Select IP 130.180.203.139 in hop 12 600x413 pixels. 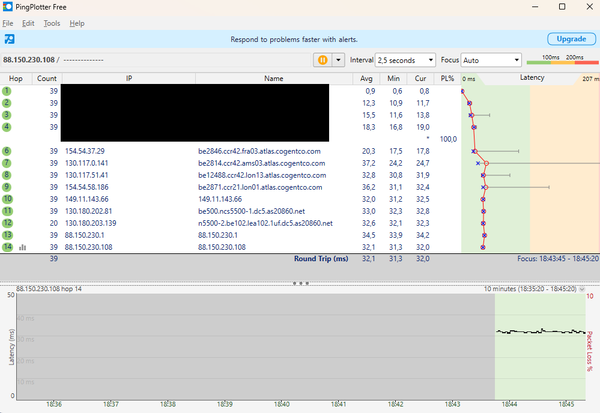point(90,223)
